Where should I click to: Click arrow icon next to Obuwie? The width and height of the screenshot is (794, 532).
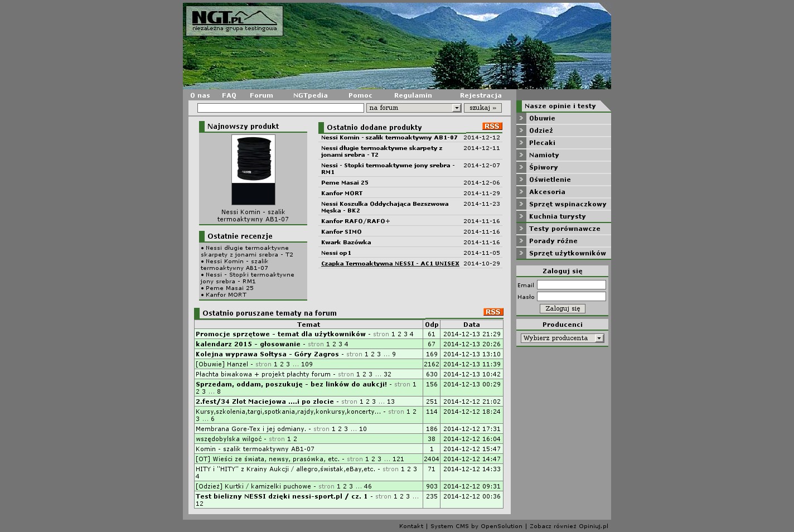click(x=521, y=118)
